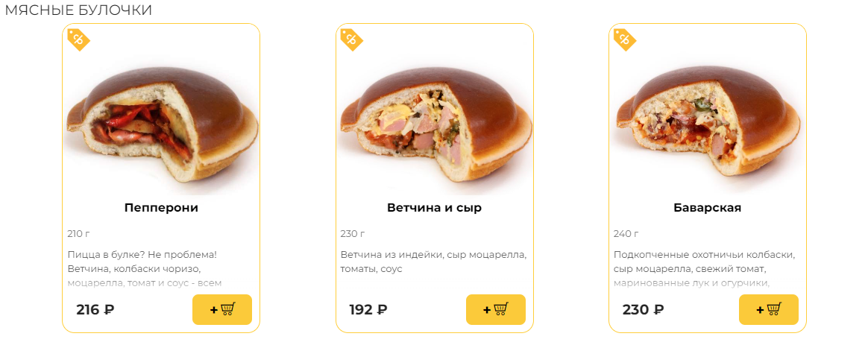Screen dimensions: 868x348
Task: Click the 240 г weight label
Action: pyautogui.click(x=625, y=234)
